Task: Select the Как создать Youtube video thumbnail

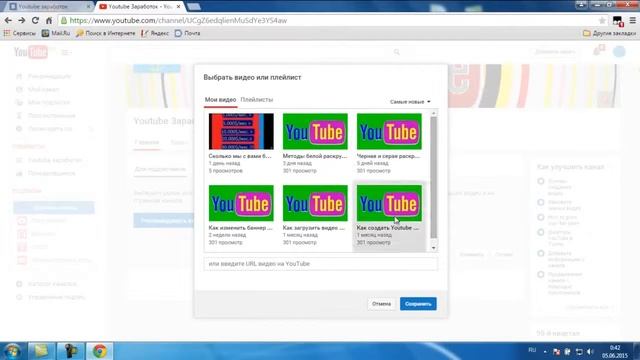Action: 389,203
